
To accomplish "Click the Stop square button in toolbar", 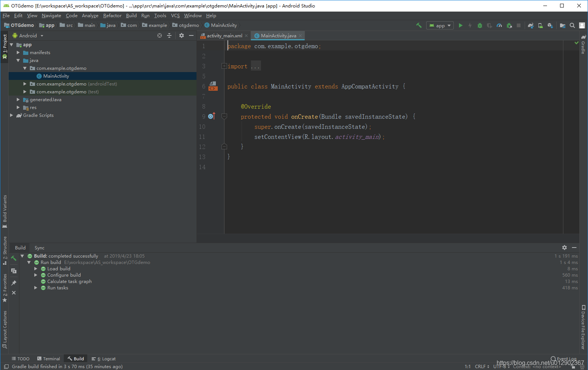I will pos(519,25).
